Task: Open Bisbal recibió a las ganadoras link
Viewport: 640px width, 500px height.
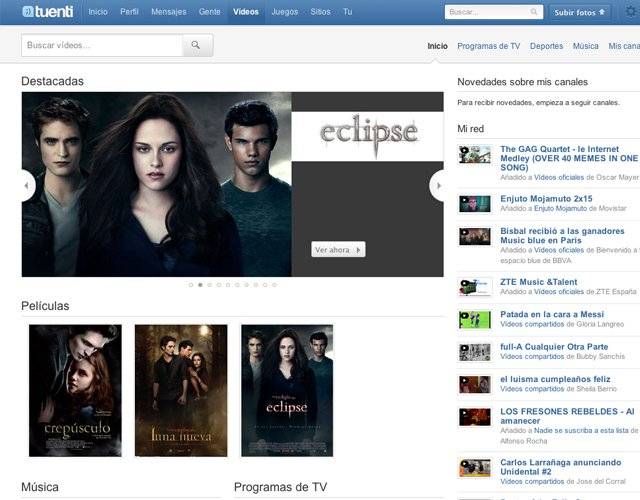Action: (562, 236)
